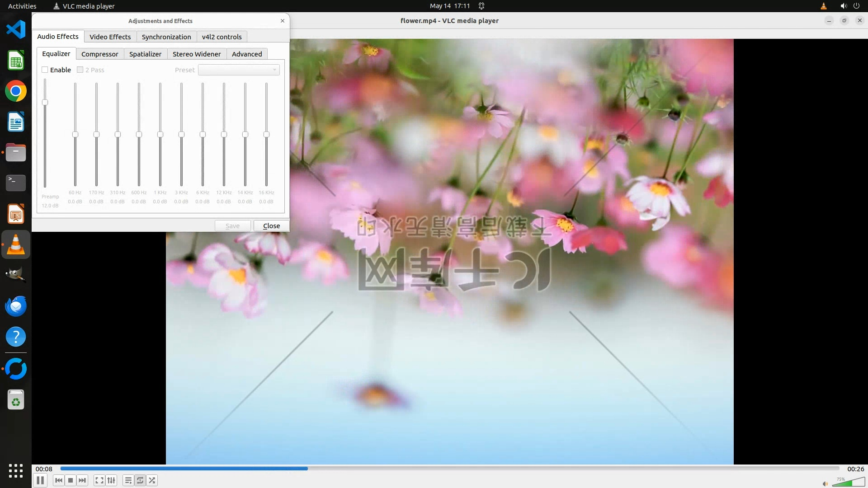Open the playlist view
The image size is (868, 488).
[x=128, y=480]
